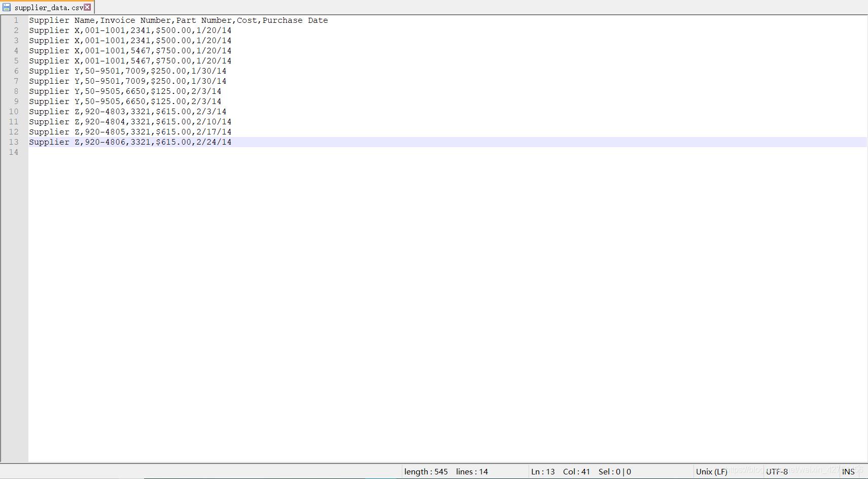This screenshot has width=868, height=479.
Task: Click the lines : 14 status field
Action: tap(472, 472)
